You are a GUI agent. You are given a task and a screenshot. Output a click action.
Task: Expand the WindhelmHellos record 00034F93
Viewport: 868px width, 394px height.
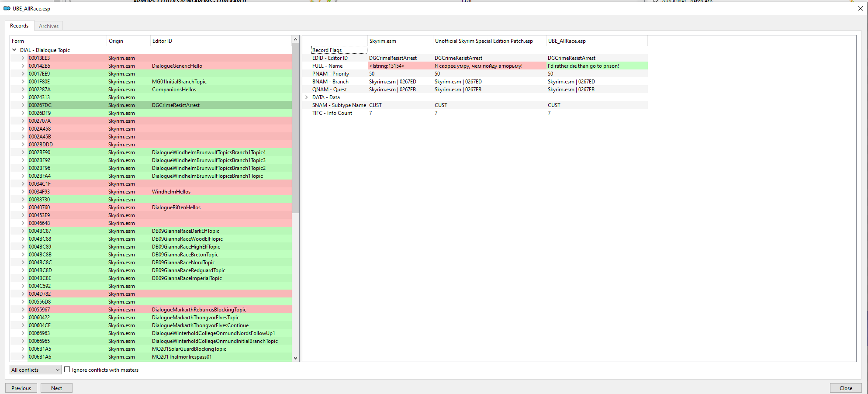[x=23, y=192]
